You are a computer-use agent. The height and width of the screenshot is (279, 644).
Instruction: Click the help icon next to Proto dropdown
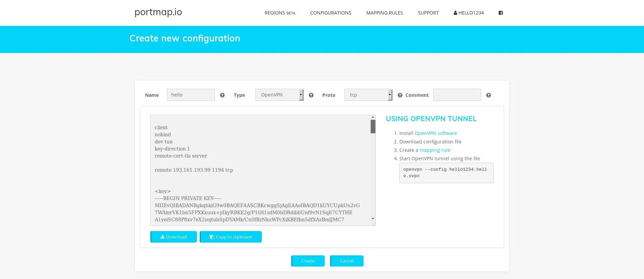pos(400,95)
